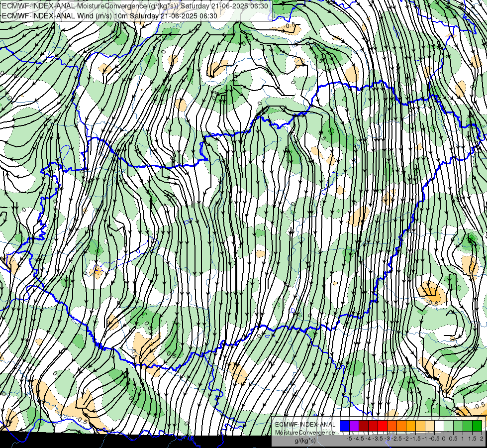Click the legend unit 'g/(kg*s)'
Image resolution: width=487 pixels, height=448 pixels.
point(305,441)
